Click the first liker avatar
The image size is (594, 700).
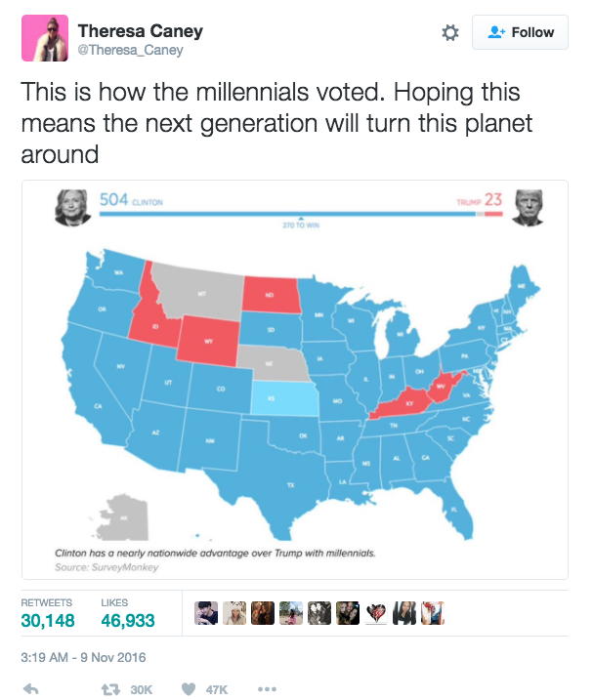tap(206, 613)
